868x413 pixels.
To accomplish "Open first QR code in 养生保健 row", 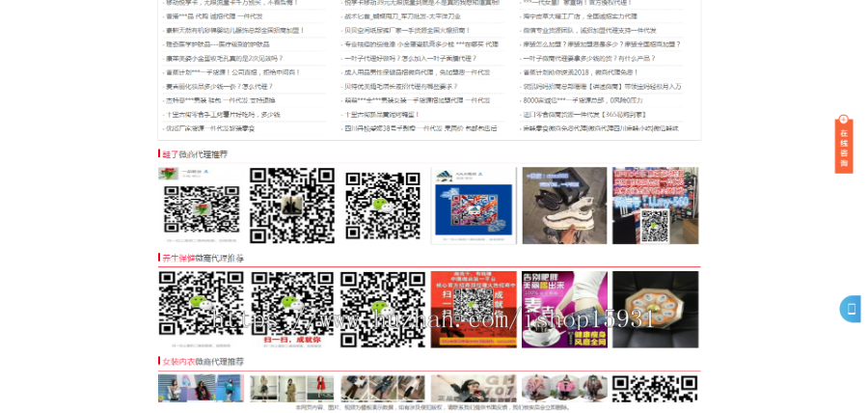I will pyautogui.click(x=201, y=310).
